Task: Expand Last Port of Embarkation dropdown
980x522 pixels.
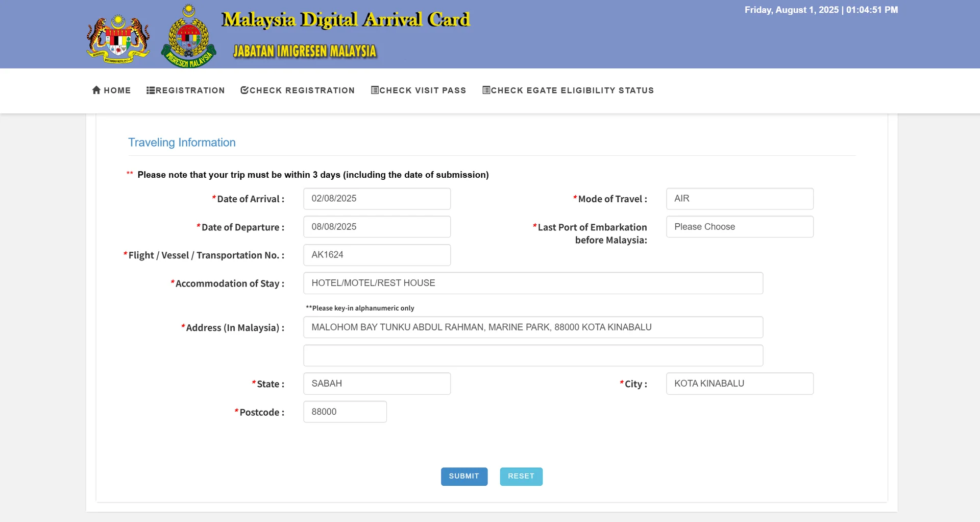Action: pos(739,227)
